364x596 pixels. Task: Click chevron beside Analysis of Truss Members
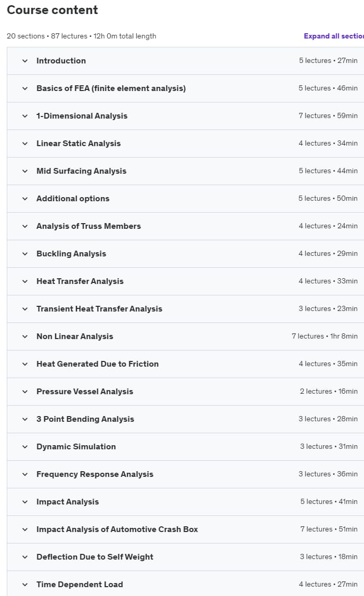(24, 226)
